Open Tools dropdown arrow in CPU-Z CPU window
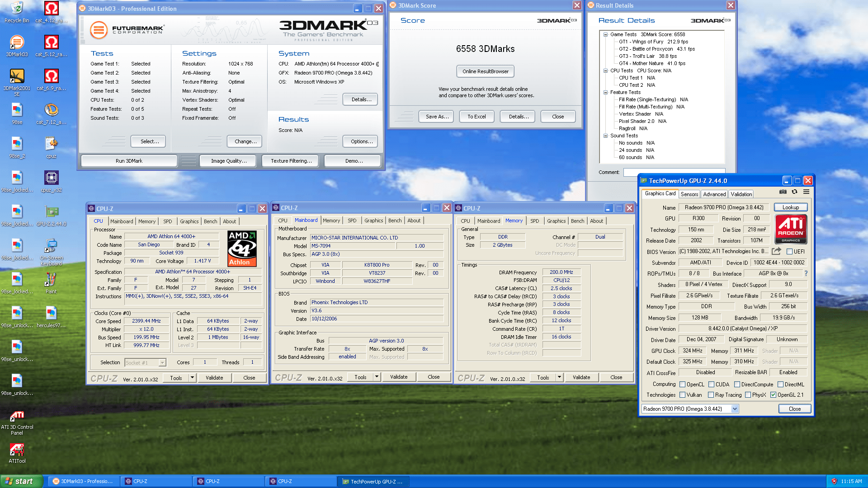Viewport: 868px width, 488px height. point(192,377)
